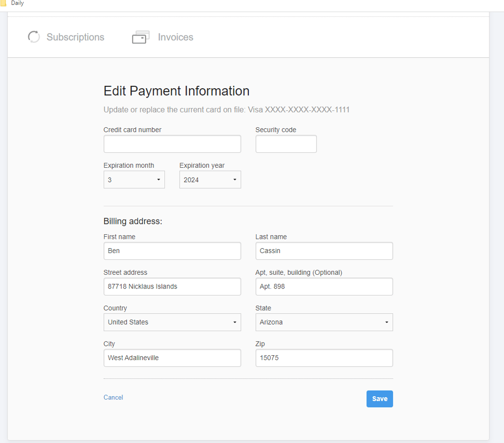Click the Cancel link
The image size is (504, 443).
(113, 397)
